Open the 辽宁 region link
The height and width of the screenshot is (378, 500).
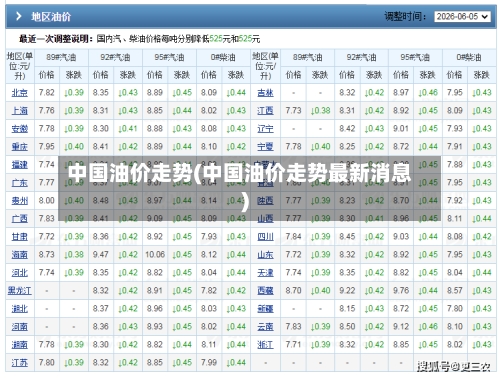click(x=265, y=129)
